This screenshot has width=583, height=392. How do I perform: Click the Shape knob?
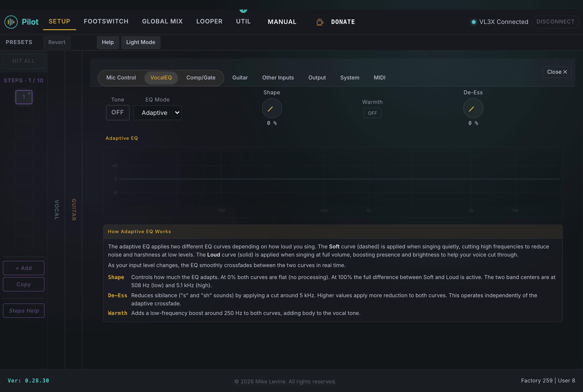point(272,108)
